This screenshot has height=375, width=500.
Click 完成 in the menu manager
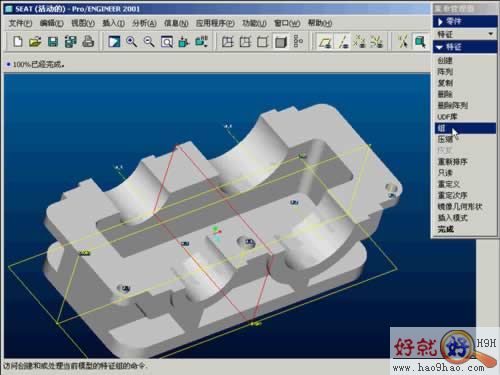pos(446,229)
